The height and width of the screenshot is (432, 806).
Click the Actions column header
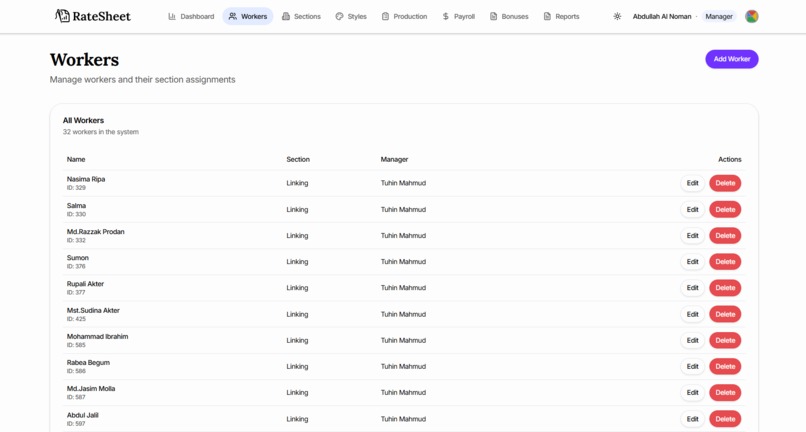[729, 159]
